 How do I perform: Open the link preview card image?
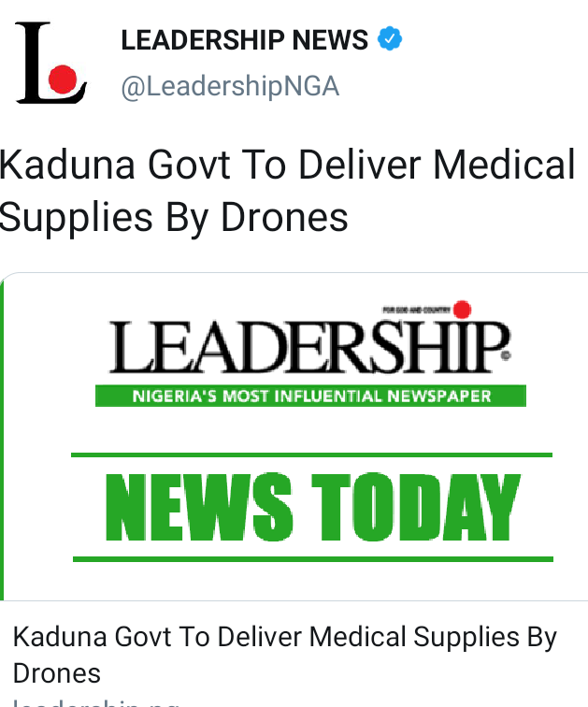tap(295, 437)
